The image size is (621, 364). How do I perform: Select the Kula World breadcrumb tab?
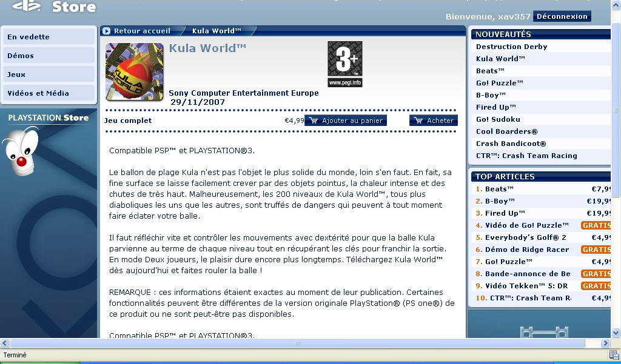[217, 31]
